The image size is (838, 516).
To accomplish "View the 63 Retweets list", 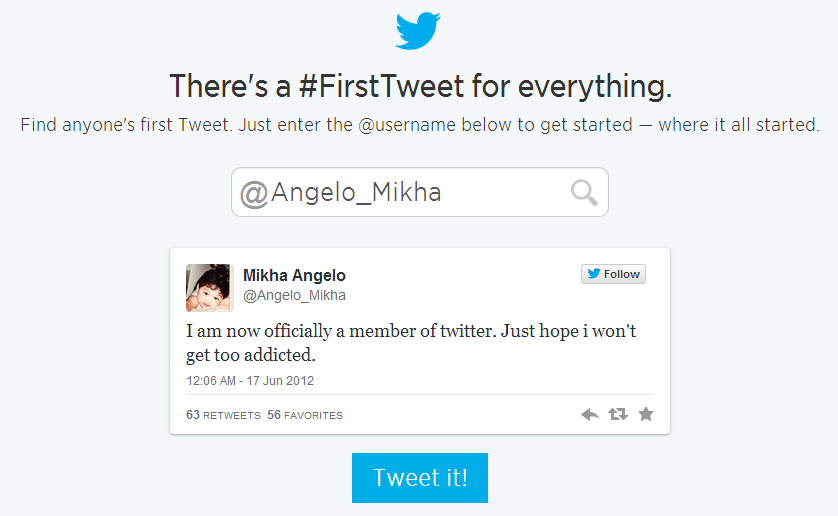I will click(x=223, y=415).
